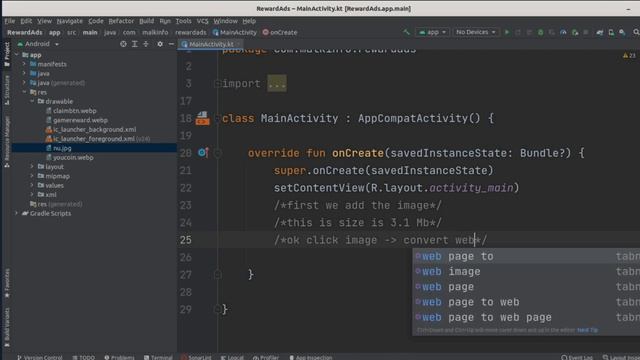640x360 pixels.
Task: Click the Expand All icon in Project panel
Action: pyautogui.click(x=135, y=44)
